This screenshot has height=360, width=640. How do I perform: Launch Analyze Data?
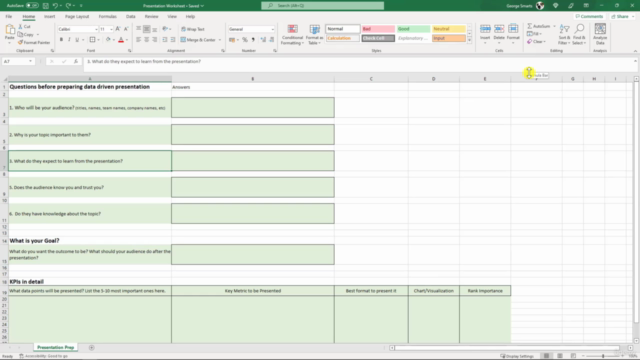tap(600, 35)
